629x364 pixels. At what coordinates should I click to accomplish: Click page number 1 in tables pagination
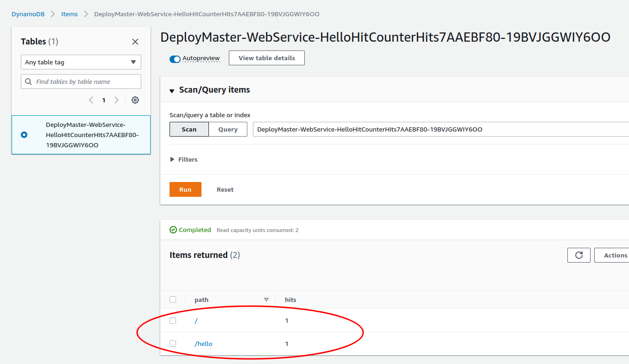[x=104, y=100]
